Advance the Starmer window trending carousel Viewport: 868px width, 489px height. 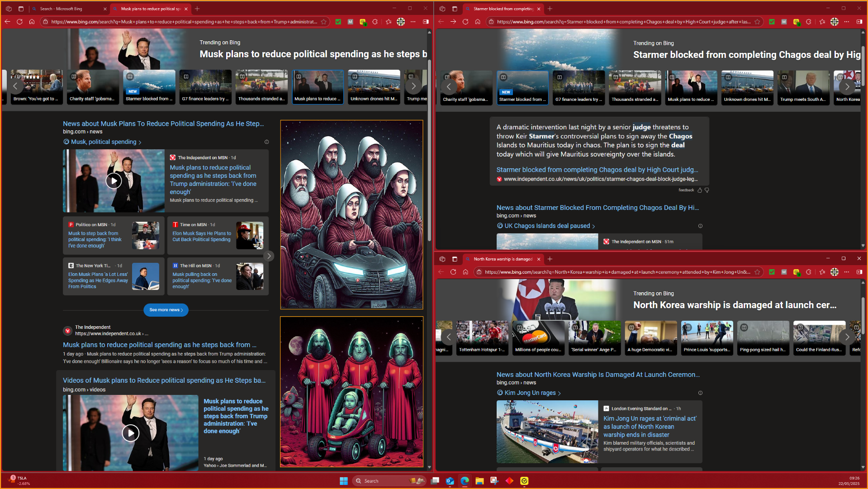(847, 86)
